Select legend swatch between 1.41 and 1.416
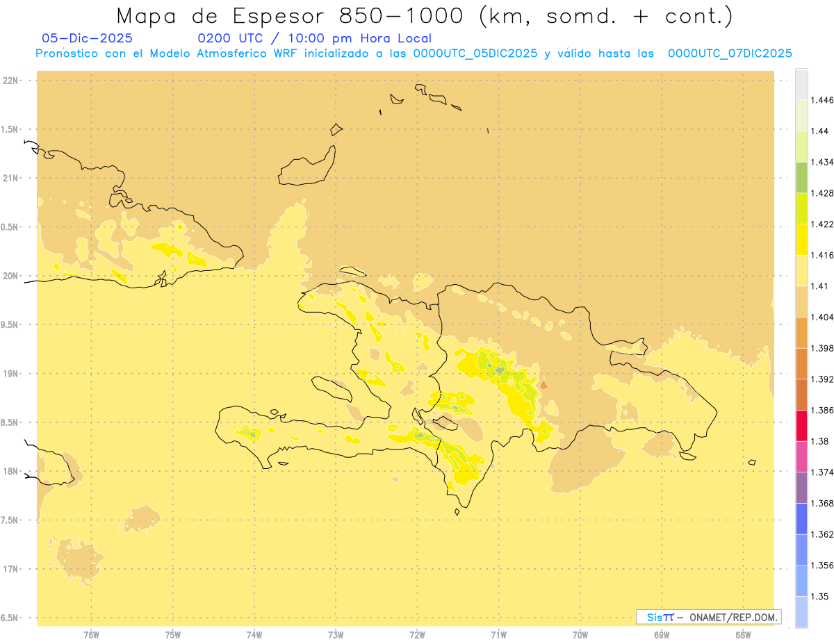Viewport: 834px width, 644px height. (801, 270)
